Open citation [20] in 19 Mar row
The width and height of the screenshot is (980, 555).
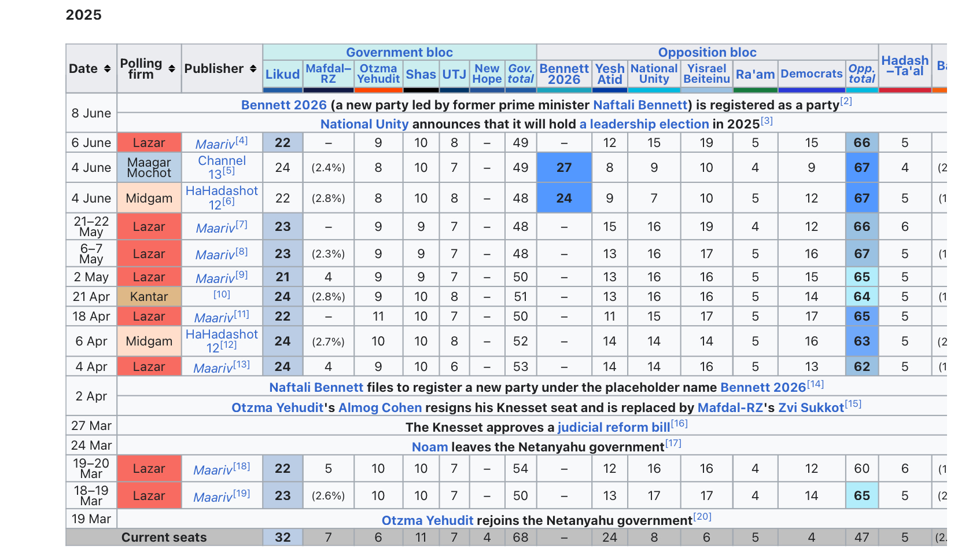click(x=702, y=517)
